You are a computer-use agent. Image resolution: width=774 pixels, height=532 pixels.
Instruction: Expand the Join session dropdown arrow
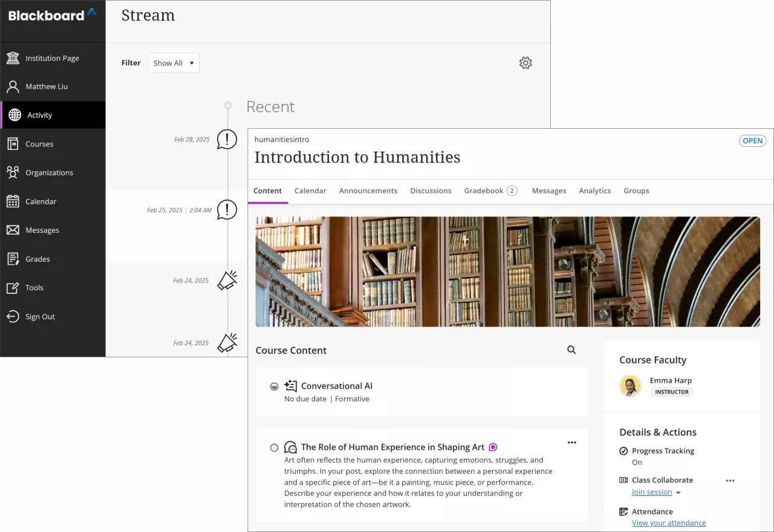click(678, 492)
